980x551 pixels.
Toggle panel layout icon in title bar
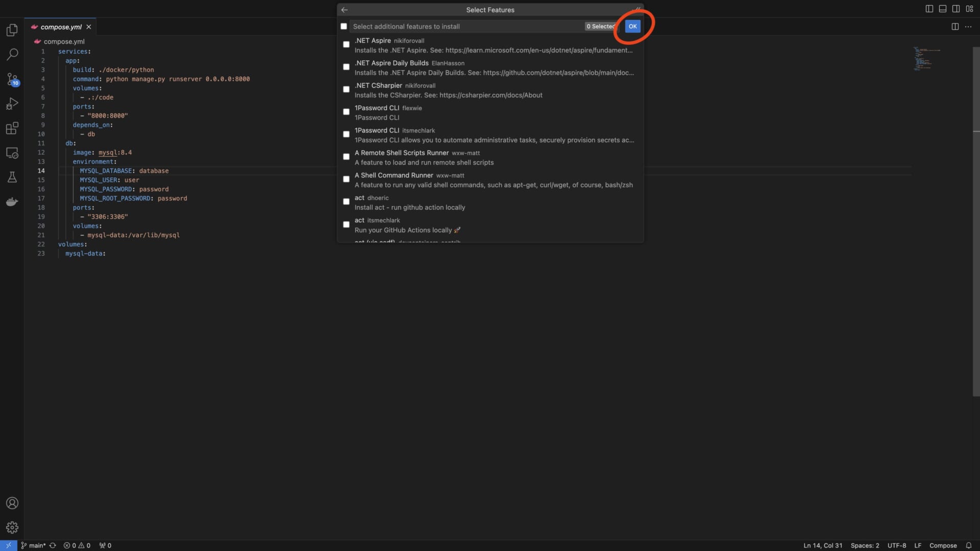pyautogui.click(x=942, y=9)
